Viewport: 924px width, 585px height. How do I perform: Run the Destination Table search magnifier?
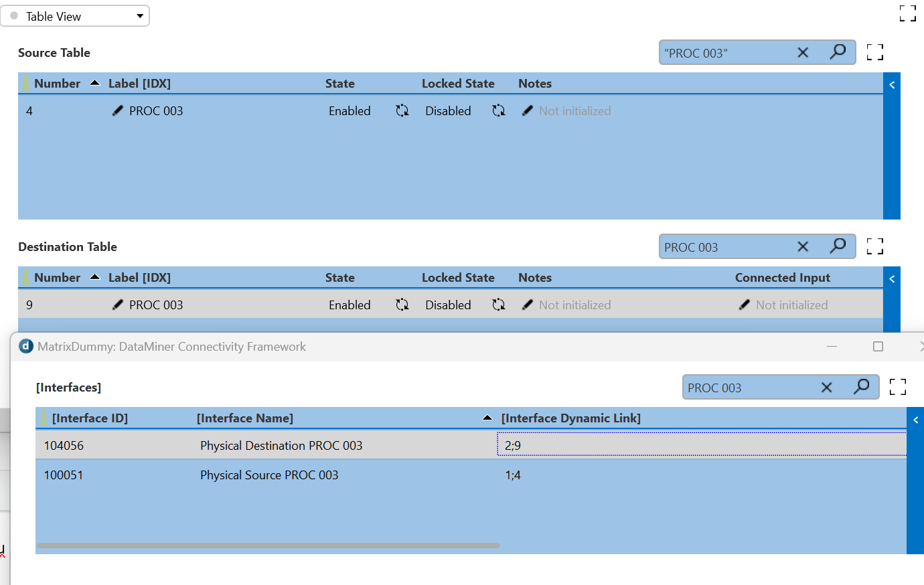coord(838,246)
